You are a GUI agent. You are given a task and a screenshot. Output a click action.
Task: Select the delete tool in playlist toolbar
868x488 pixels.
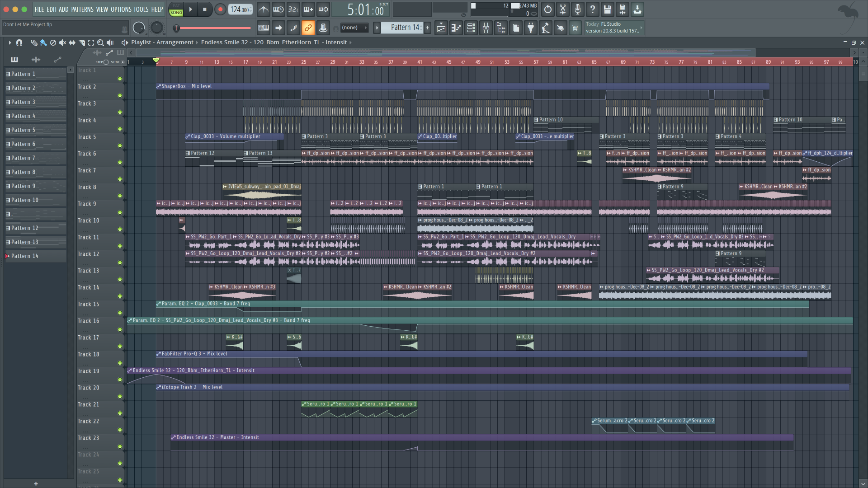53,42
